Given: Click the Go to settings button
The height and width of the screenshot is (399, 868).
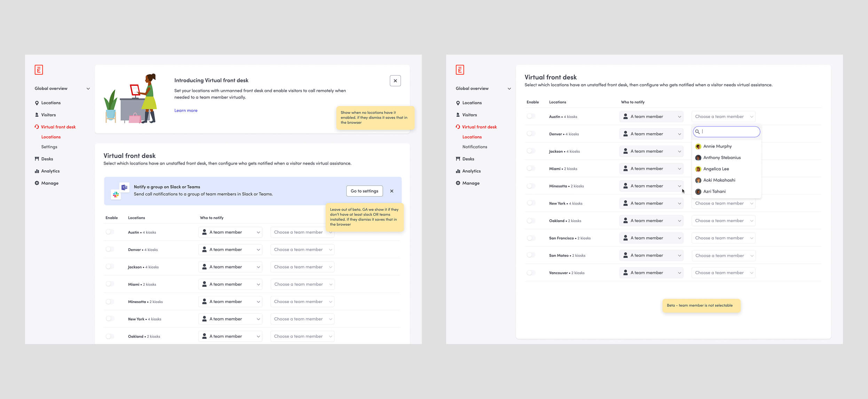Looking at the screenshot, I should click(x=364, y=191).
